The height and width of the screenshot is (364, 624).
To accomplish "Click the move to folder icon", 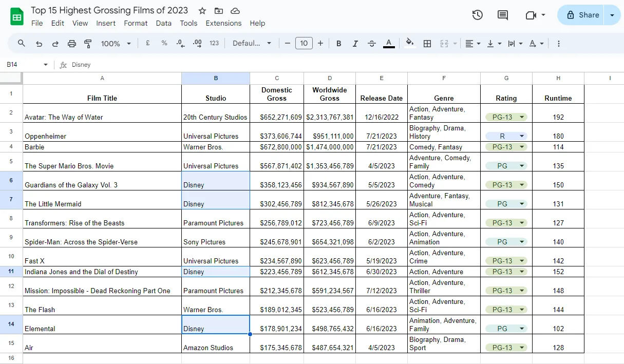I will 219,11.
